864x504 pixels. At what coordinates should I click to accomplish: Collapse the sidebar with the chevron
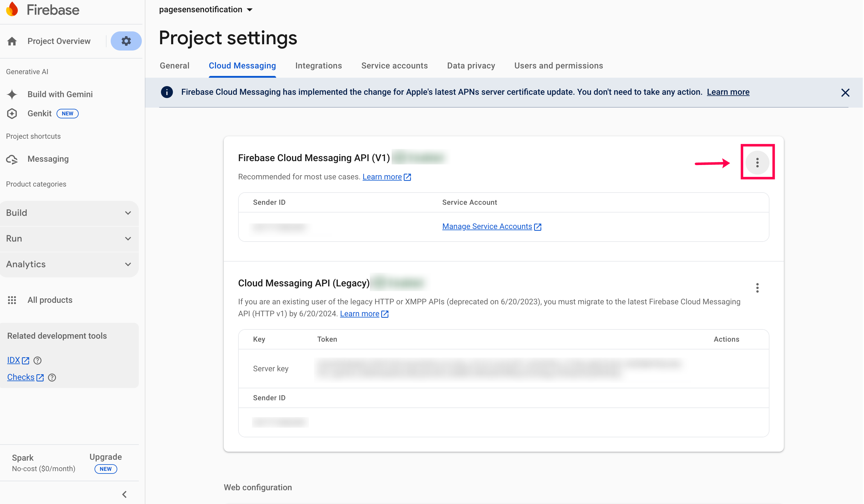(124, 494)
